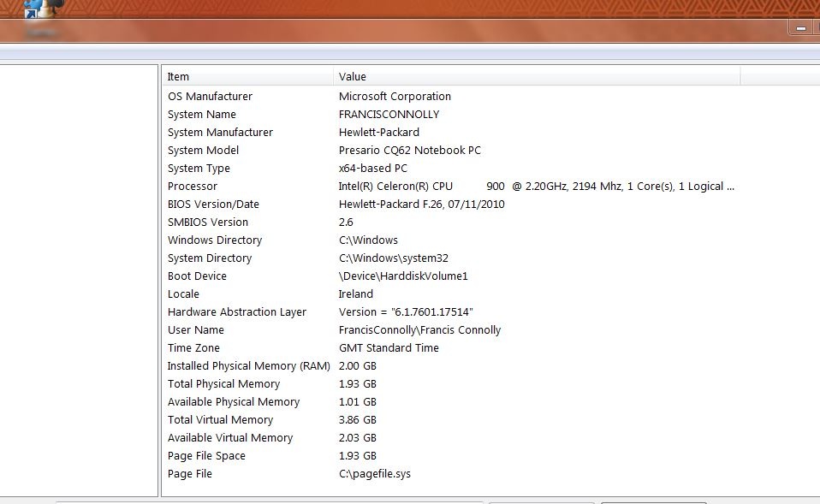Select the System Directory item label
820x504 pixels.
(x=210, y=258)
